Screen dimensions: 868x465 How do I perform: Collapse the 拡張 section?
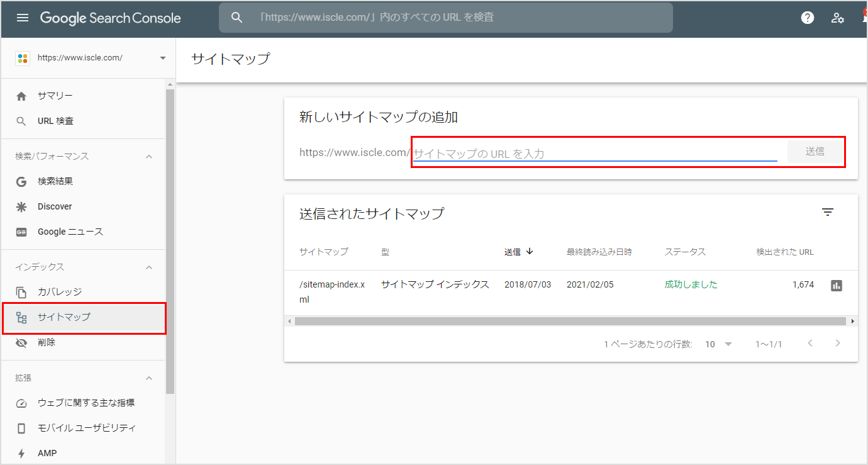pos(149,378)
